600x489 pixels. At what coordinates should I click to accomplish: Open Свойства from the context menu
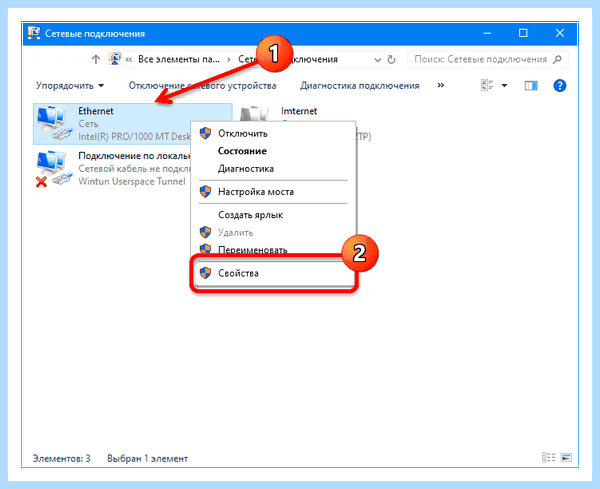pos(273,273)
